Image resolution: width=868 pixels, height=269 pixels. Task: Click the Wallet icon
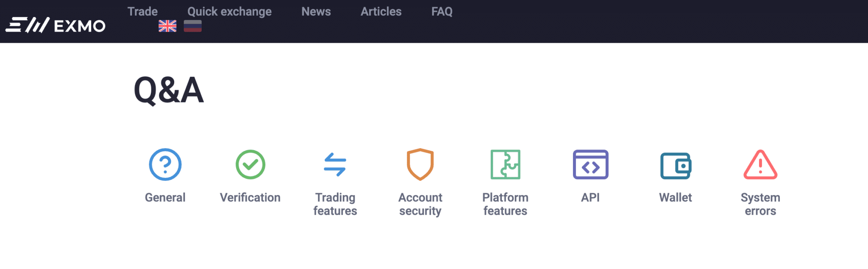coord(676,166)
